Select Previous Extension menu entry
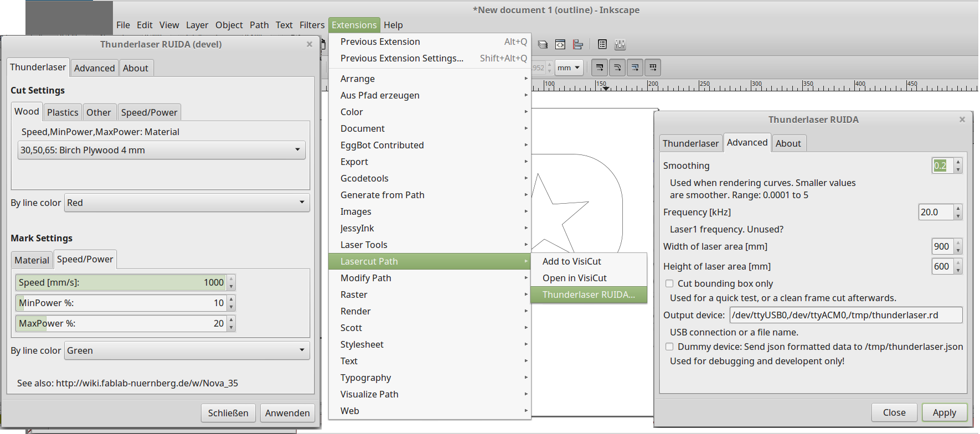980x434 pixels. [x=430, y=42]
